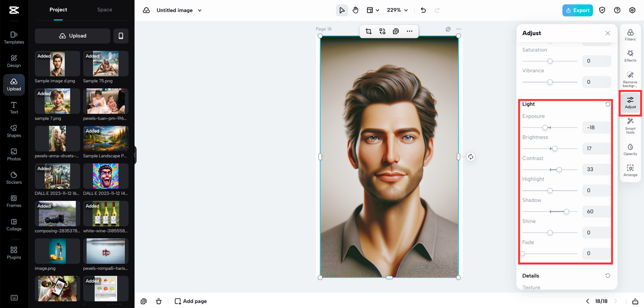Open the Collage sidebar section
Image resolution: width=644 pixels, height=308 pixels.
pyautogui.click(x=14, y=225)
